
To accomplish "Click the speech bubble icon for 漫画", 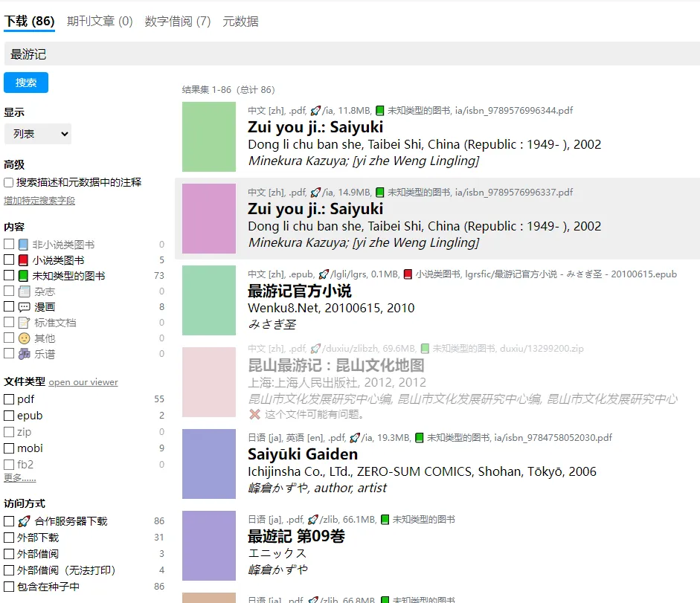I will click(x=24, y=307).
